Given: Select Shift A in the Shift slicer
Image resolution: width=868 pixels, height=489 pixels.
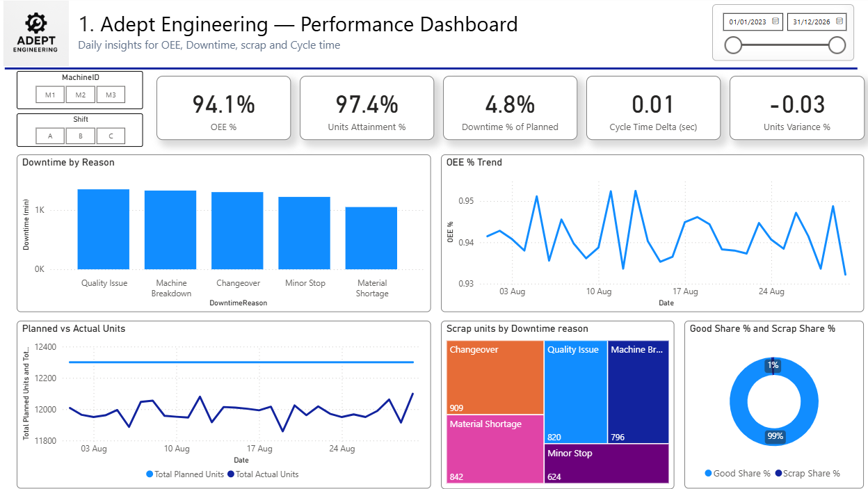Looking at the screenshot, I should click(49, 136).
